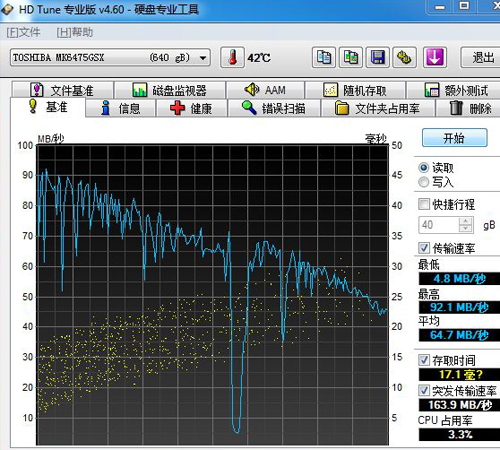500x450 pixels.
Task: Click the save floppy disk icon
Action: pos(378,57)
